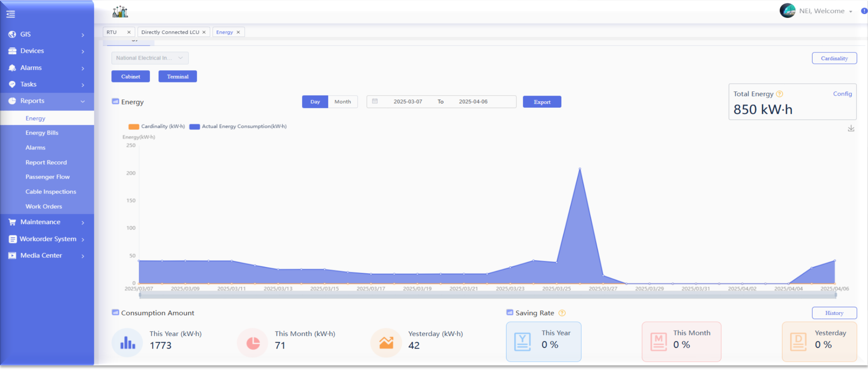Expand the Media Center menu
The height and width of the screenshot is (370, 868).
(83, 256)
